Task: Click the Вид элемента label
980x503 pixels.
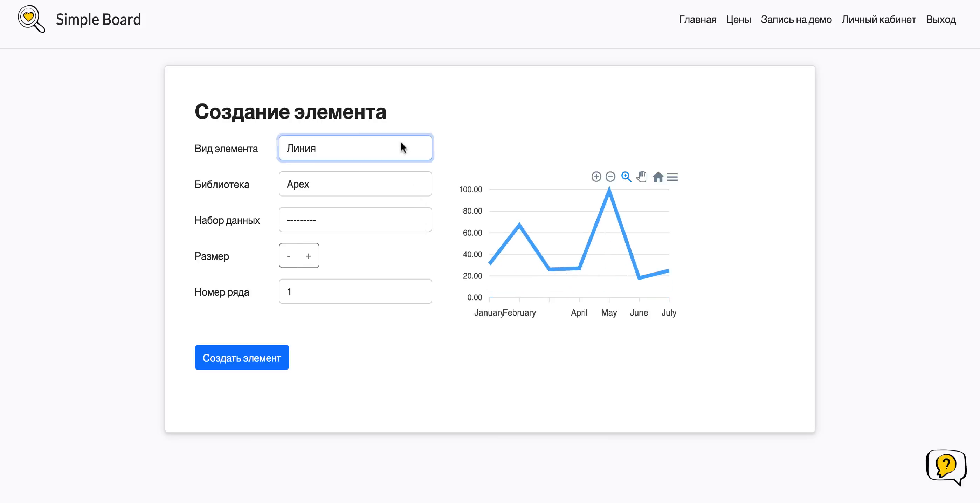Action: (x=226, y=149)
